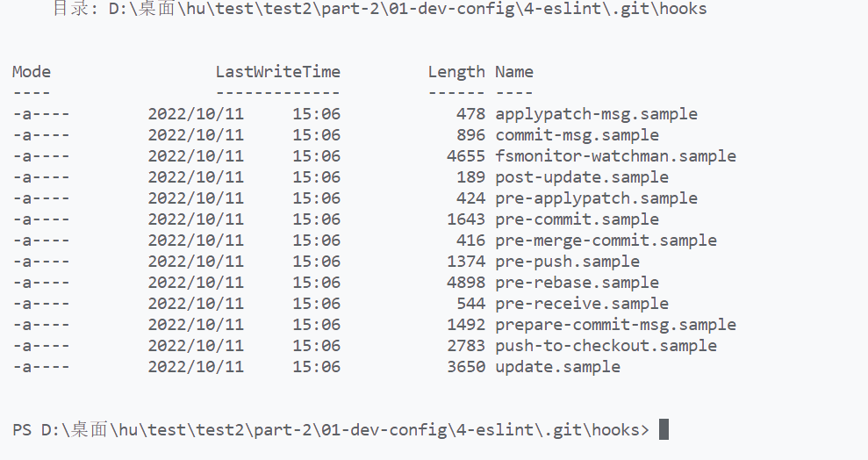Image resolution: width=868 pixels, height=460 pixels.
Task: Click the LastWriteTime column header
Action: tap(278, 72)
